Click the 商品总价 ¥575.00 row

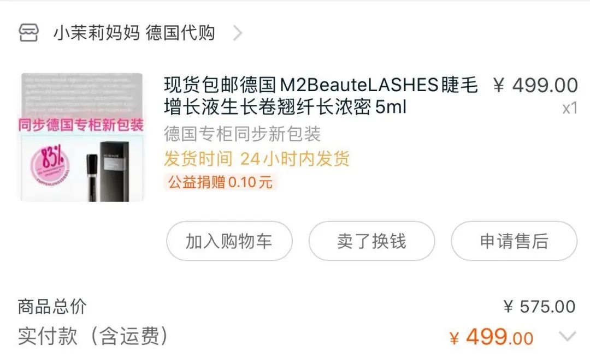pyautogui.click(x=297, y=307)
